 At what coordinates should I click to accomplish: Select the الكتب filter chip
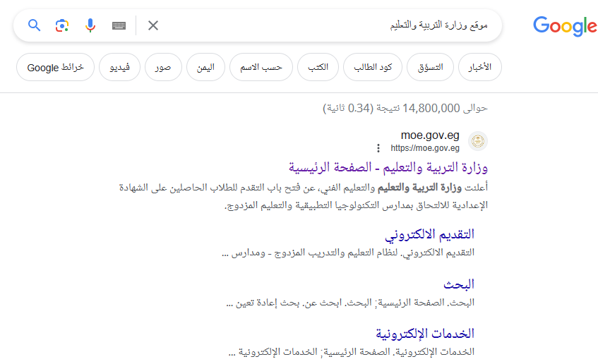(318, 67)
